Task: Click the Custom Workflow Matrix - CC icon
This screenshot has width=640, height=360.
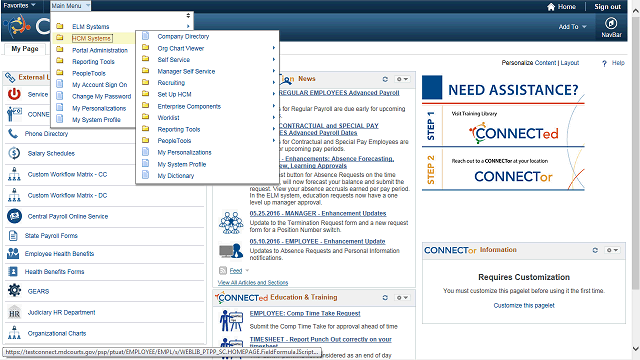Action: pyautogui.click(x=14, y=174)
